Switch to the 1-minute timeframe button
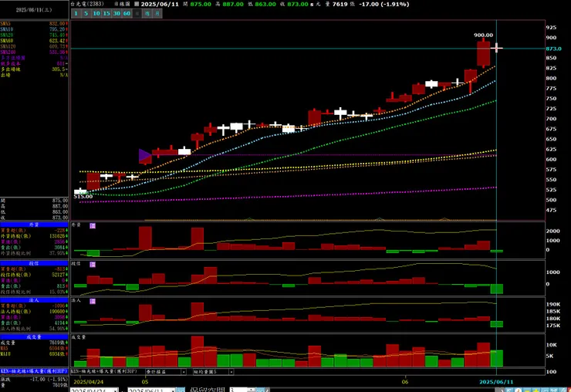 tap(76, 13)
